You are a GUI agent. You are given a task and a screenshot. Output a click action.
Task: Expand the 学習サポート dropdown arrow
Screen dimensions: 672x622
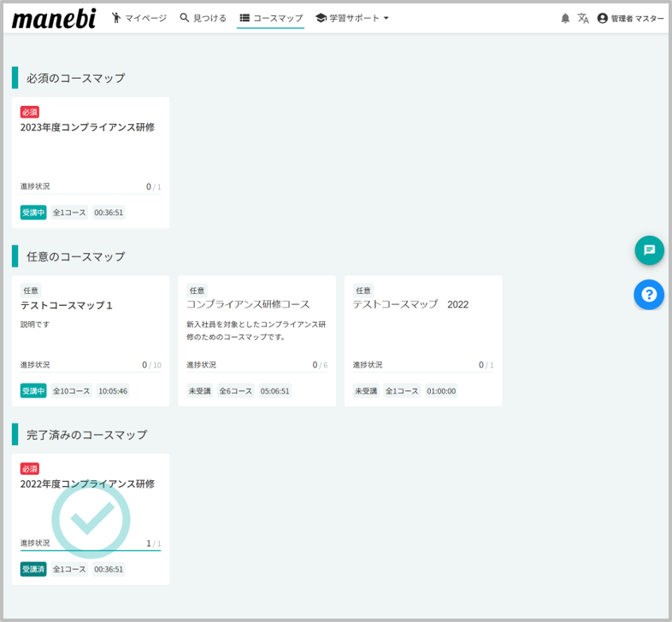[x=386, y=18]
